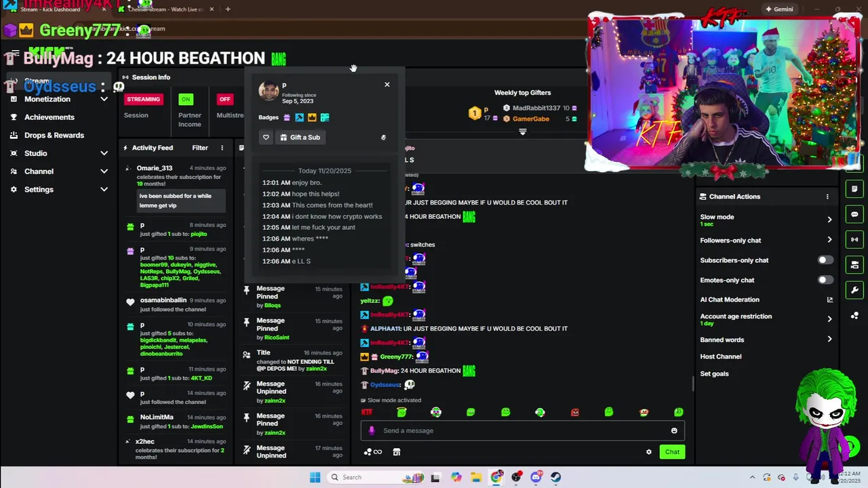Click P's avatar in the popup
Screen dimensions: 868x488
coord(269,91)
